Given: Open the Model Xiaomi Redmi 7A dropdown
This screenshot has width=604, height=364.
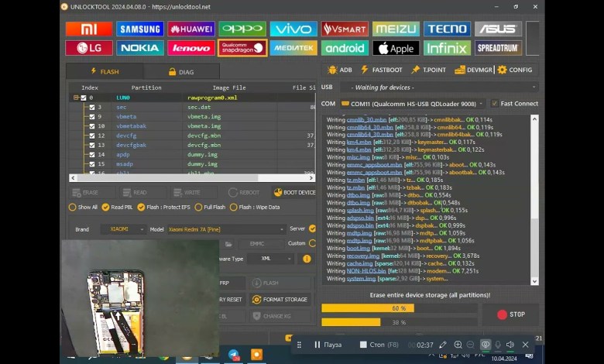Looking at the screenshot, I should (x=227, y=229).
